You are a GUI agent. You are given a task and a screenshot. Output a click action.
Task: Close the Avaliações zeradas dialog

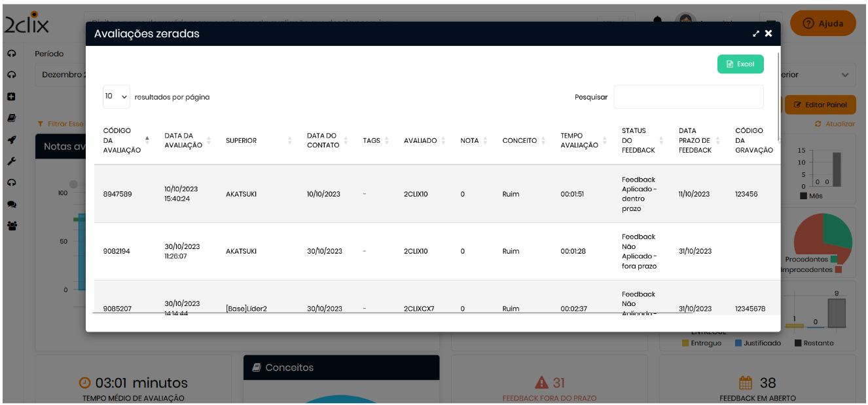coord(769,33)
